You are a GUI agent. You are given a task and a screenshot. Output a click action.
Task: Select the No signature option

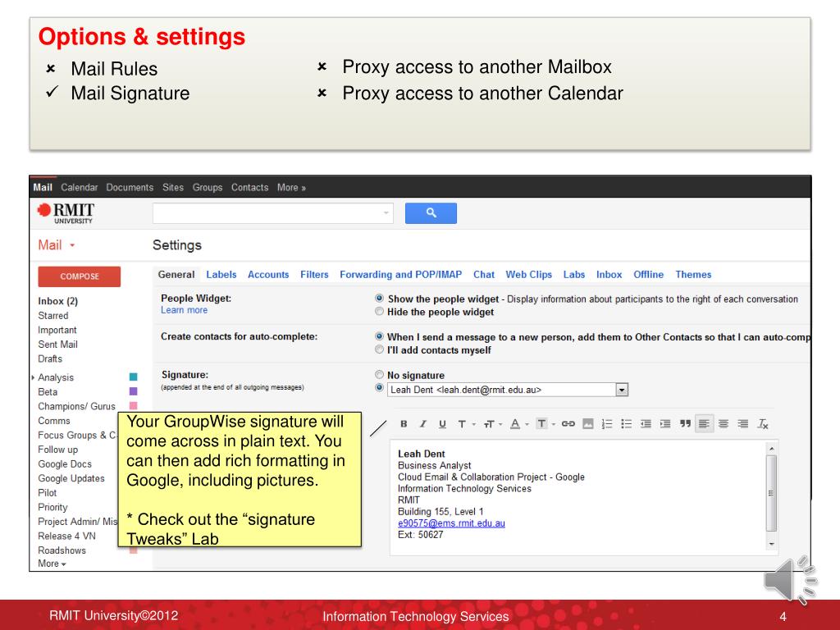pyautogui.click(x=379, y=374)
